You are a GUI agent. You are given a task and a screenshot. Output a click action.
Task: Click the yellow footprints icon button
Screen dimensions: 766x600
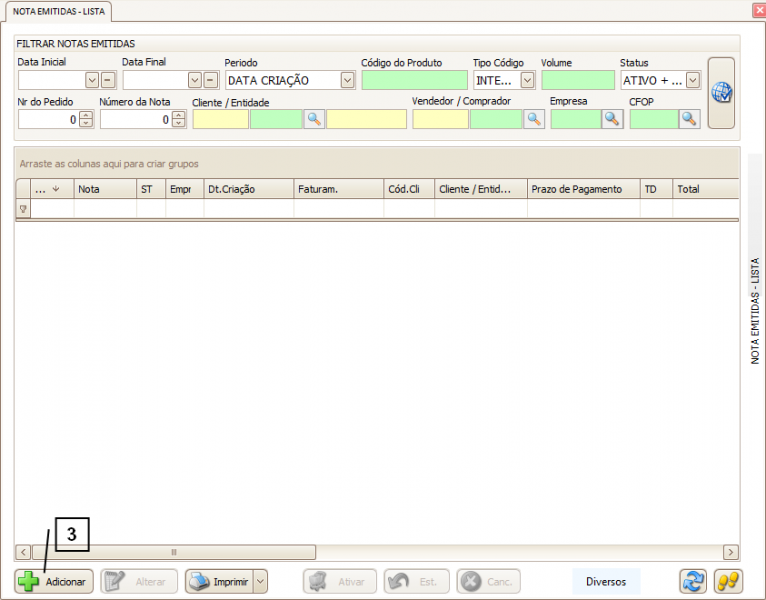click(x=728, y=581)
